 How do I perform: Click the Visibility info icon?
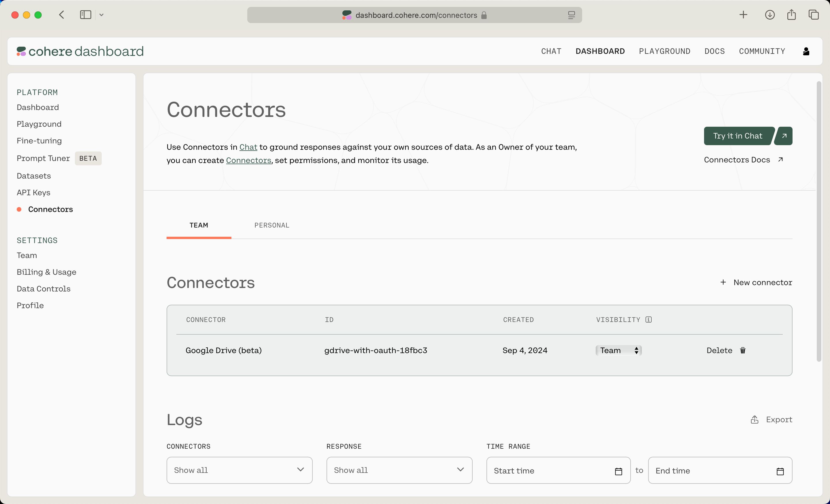pyautogui.click(x=648, y=319)
